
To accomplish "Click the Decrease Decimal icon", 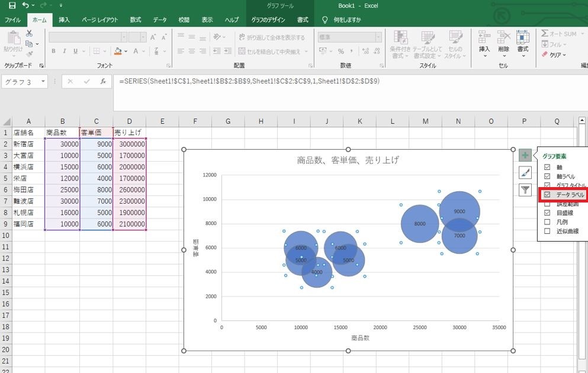I will tap(377, 51).
